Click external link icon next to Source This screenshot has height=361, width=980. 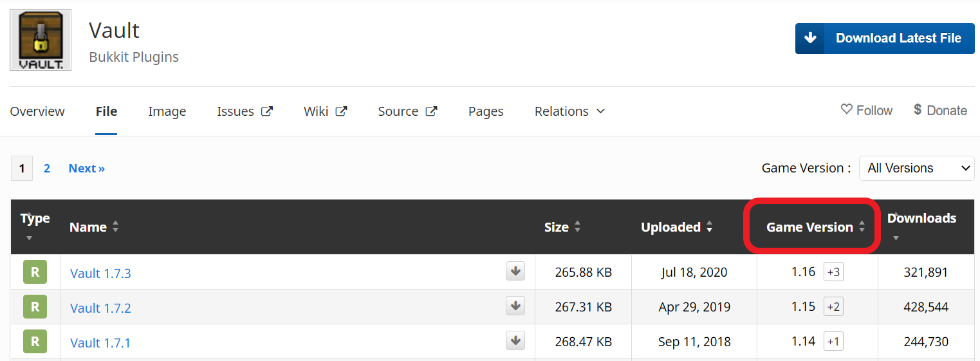[432, 111]
